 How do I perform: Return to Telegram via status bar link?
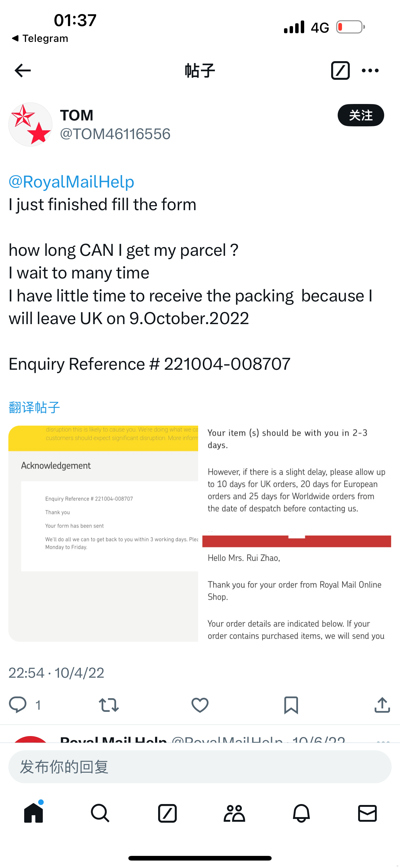click(40, 38)
